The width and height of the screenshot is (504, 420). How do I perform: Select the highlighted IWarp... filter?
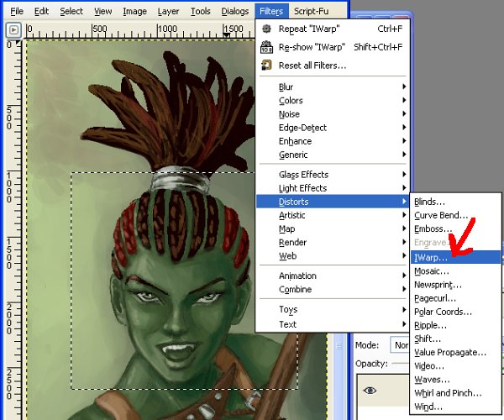(x=455, y=257)
